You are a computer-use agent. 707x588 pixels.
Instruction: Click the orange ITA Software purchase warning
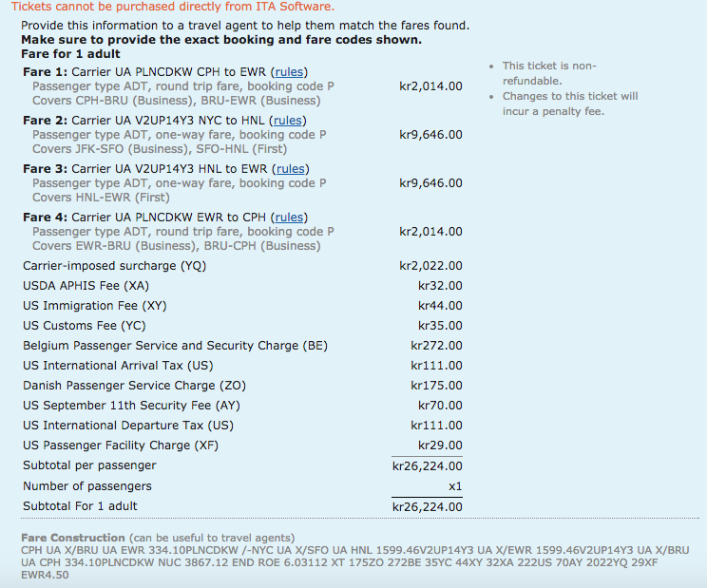pyautogui.click(x=173, y=8)
